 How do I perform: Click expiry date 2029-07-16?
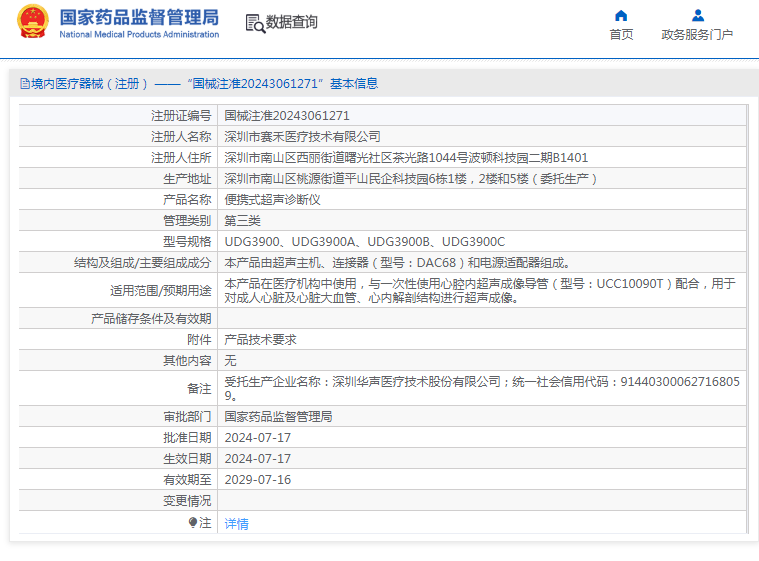258,480
